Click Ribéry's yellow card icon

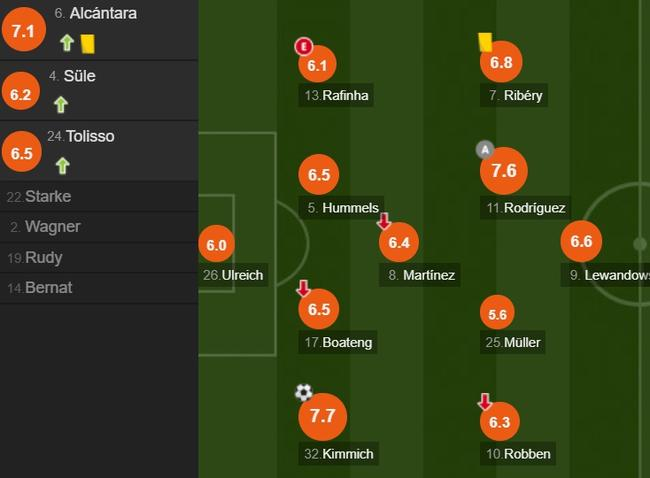[485, 41]
